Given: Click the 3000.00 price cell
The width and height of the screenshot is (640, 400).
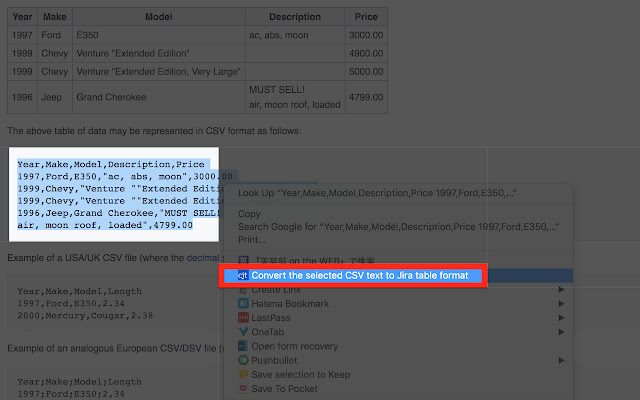Looking at the screenshot, I should (x=366, y=35).
